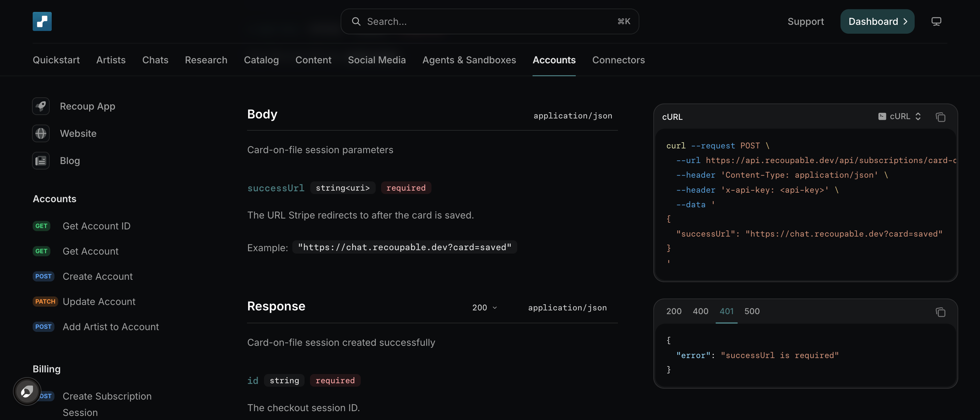This screenshot has width=980, height=420.
Task: Open the Support link
Action: coord(805,22)
